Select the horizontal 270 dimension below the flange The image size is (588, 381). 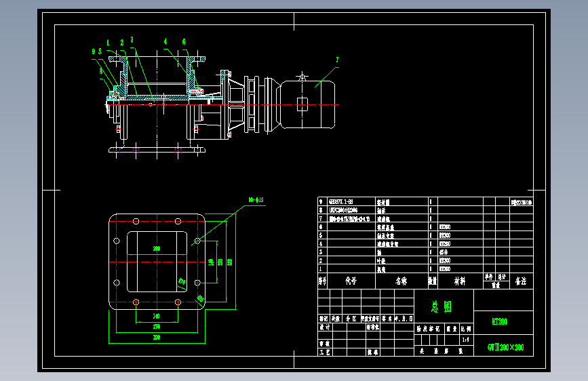(x=157, y=327)
